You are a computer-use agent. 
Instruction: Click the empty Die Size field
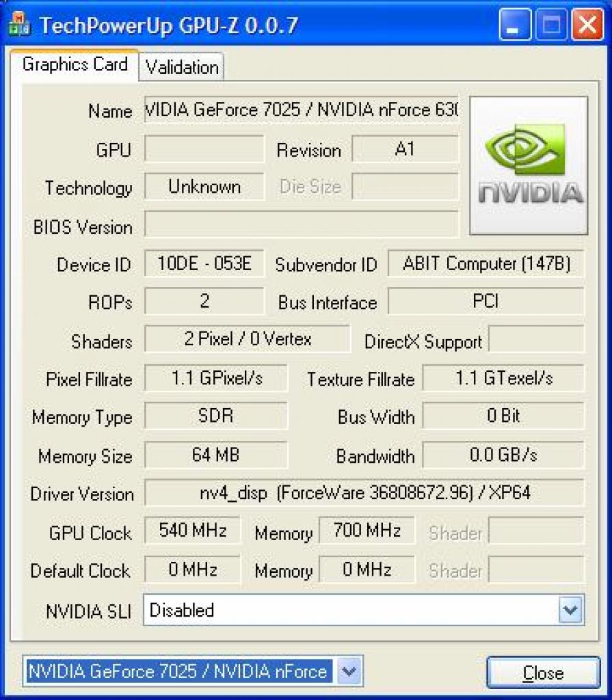click(405, 187)
